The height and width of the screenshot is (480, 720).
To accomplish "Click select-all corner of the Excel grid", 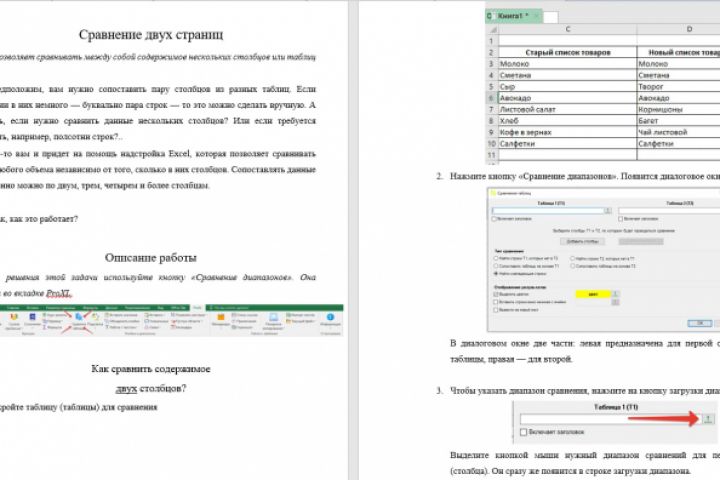I will pos(493,29).
